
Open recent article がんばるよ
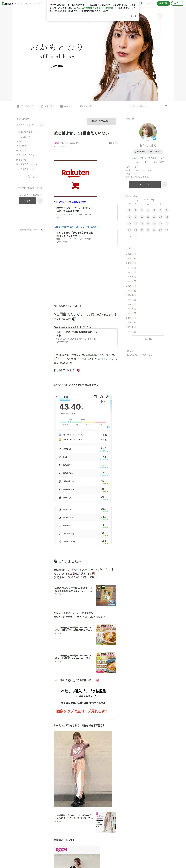(21, 141)
